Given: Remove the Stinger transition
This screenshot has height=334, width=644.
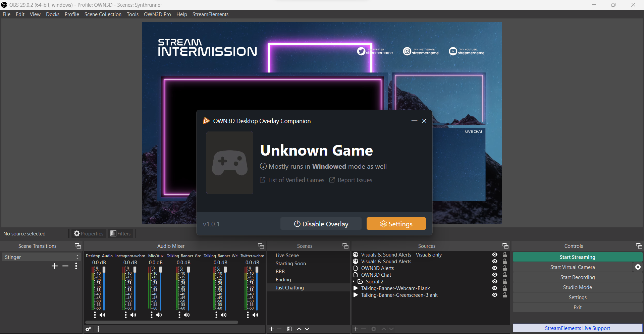Looking at the screenshot, I should point(65,266).
